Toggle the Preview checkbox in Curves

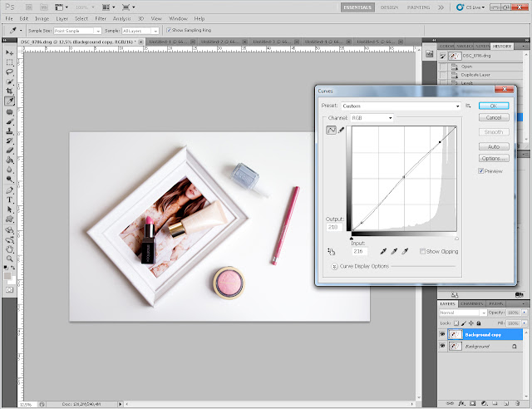pyautogui.click(x=480, y=171)
